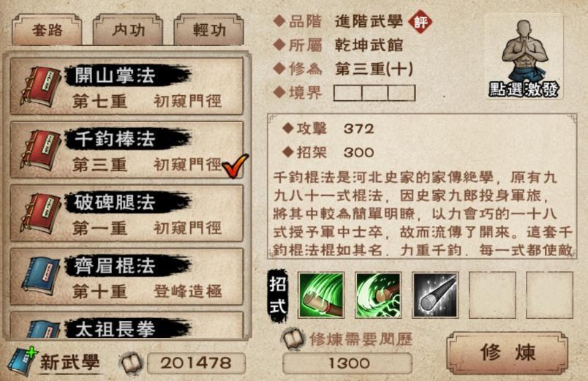Click the red 評 rating badge

421,22
